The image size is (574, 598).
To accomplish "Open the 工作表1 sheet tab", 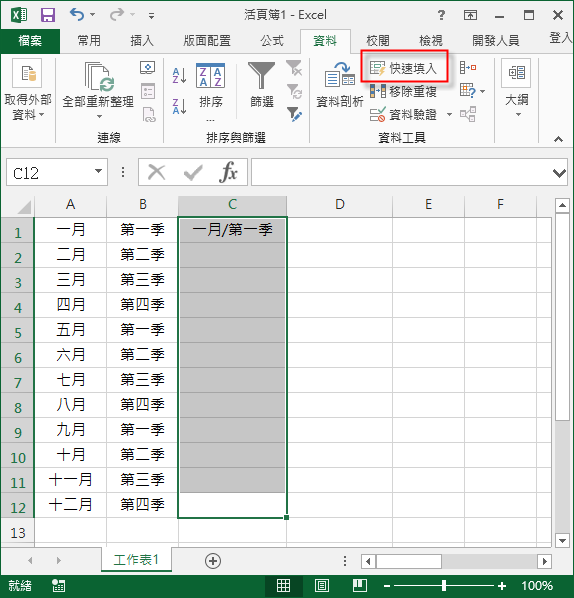I will [x=136, y=560].
